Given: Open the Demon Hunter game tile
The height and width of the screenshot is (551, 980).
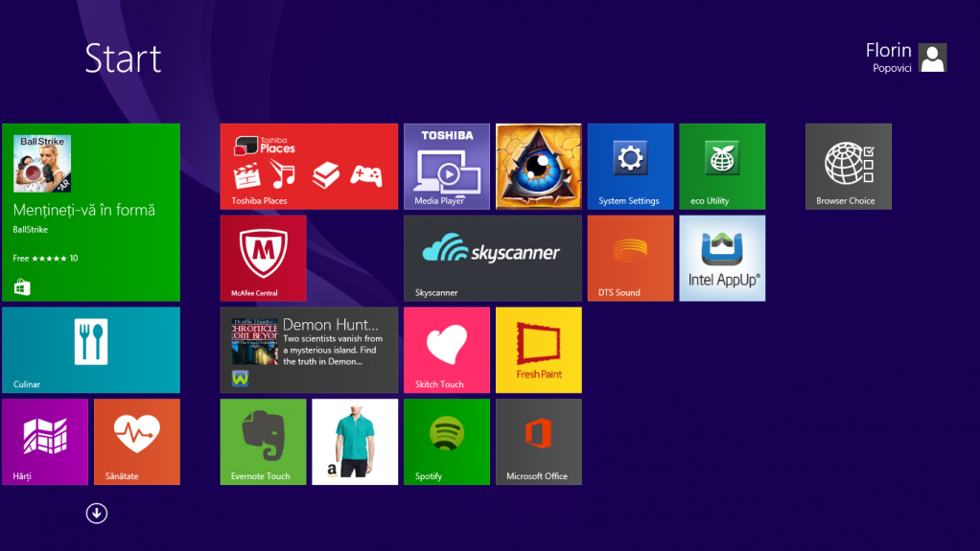Looking at the screenshot, I should [x=309, y=350].
